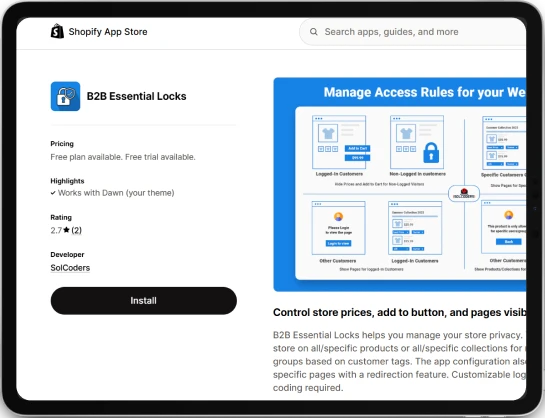Click the Non-Logged In customers panel illustration
545x418 pixels.
(417, 142)
